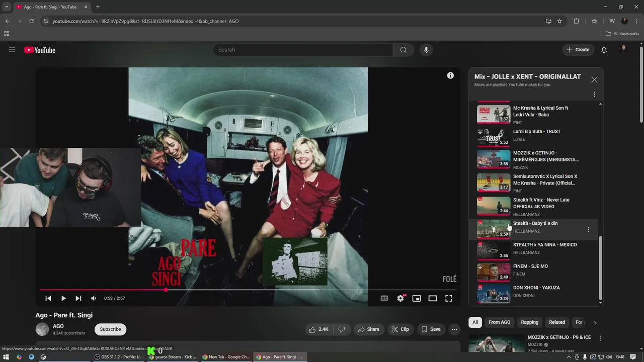644x362 pixels.
Task: Click the address bar URL
Action: (x=145, y=21)
